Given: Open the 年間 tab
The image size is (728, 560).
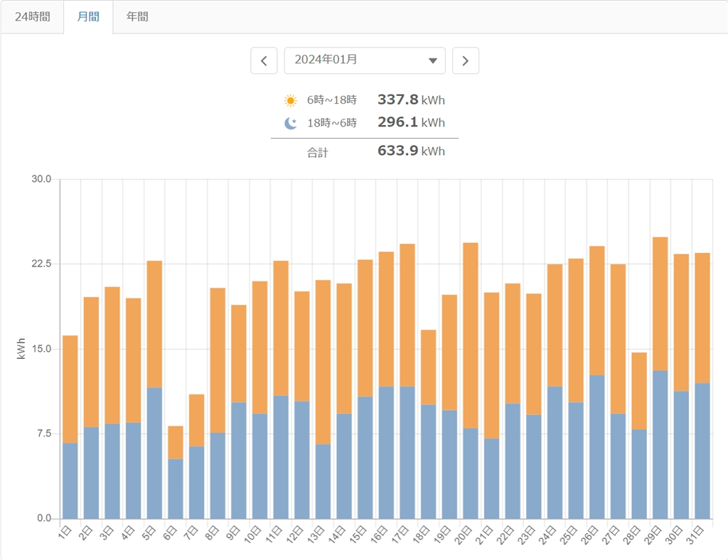Looking at the screenshot, I should [137, 16].
